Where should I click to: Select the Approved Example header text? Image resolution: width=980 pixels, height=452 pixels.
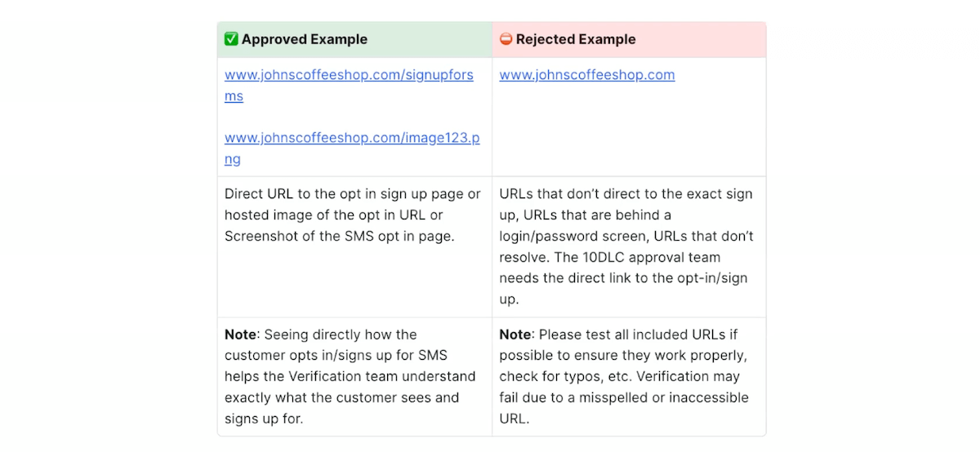305,39
